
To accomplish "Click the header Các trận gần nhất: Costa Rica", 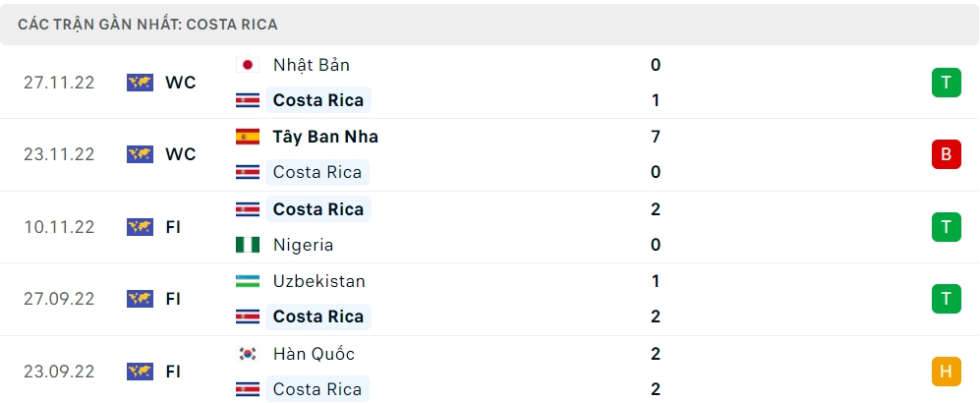I will (147, 24).
